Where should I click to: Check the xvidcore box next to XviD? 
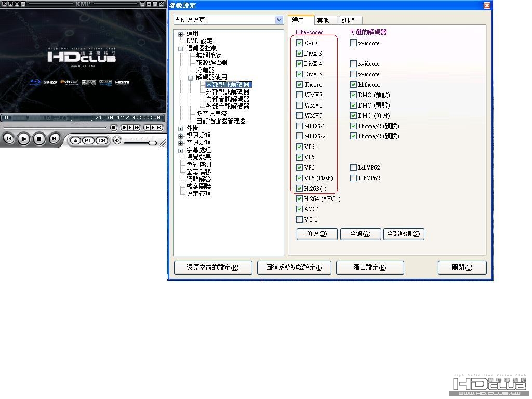[353, 43]
